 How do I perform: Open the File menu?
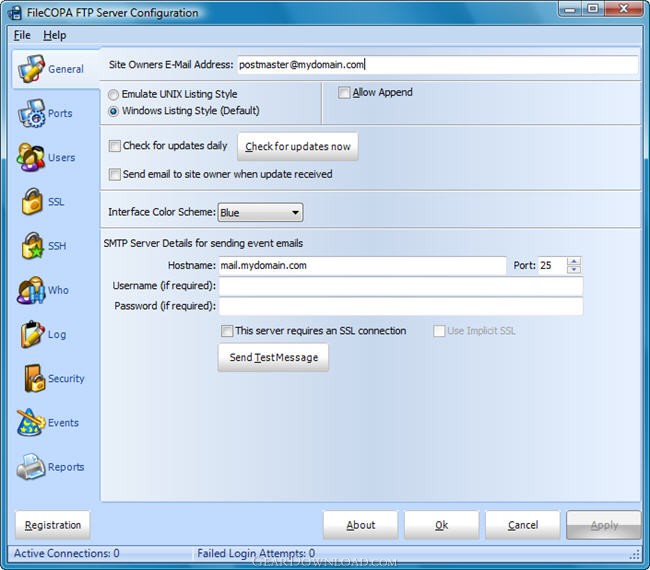click(x=22, y=35)
